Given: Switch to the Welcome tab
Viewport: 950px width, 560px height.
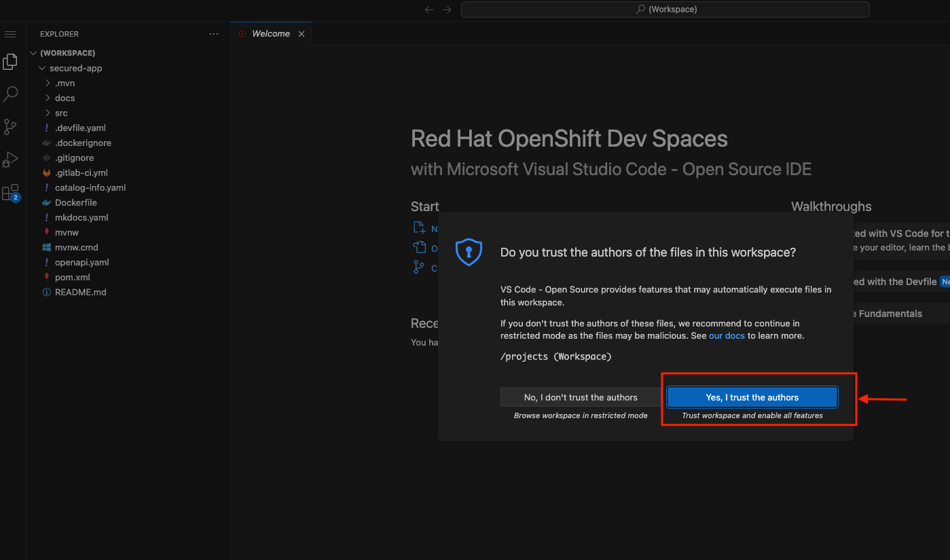Looking at the screenshot, I should coord(270,34).
